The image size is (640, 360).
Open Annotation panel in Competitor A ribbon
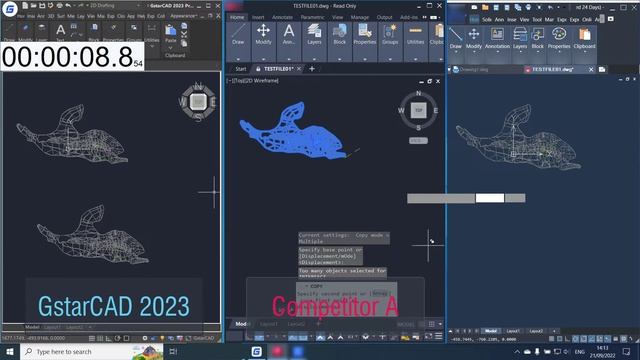(x=289, y=35)
